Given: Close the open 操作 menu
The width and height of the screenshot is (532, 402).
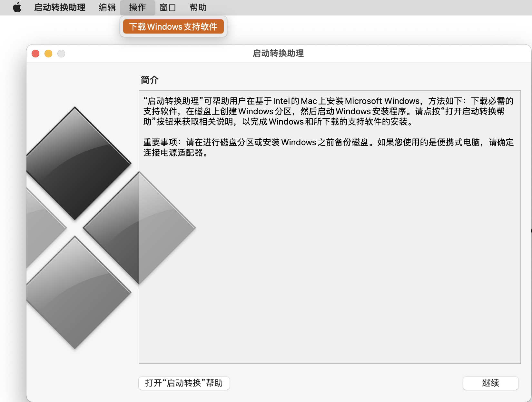Looking at the screenshot, I should pyautogui.click(x=137, y=7).
